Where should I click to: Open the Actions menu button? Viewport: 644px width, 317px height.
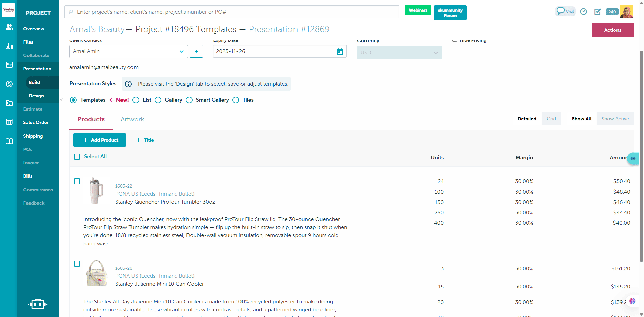pyautogui.click(x=612, y=30)
